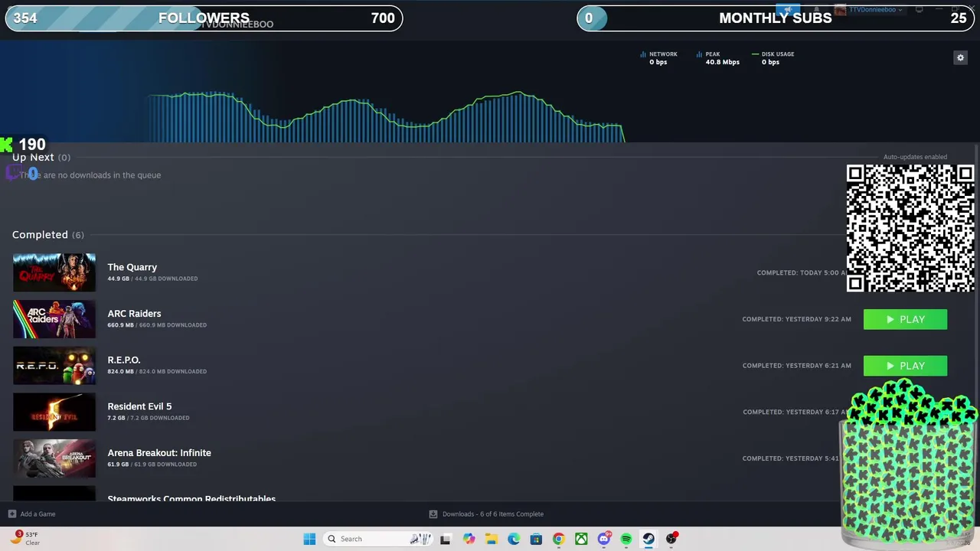Play ARC Raiders

click(905, 319)
